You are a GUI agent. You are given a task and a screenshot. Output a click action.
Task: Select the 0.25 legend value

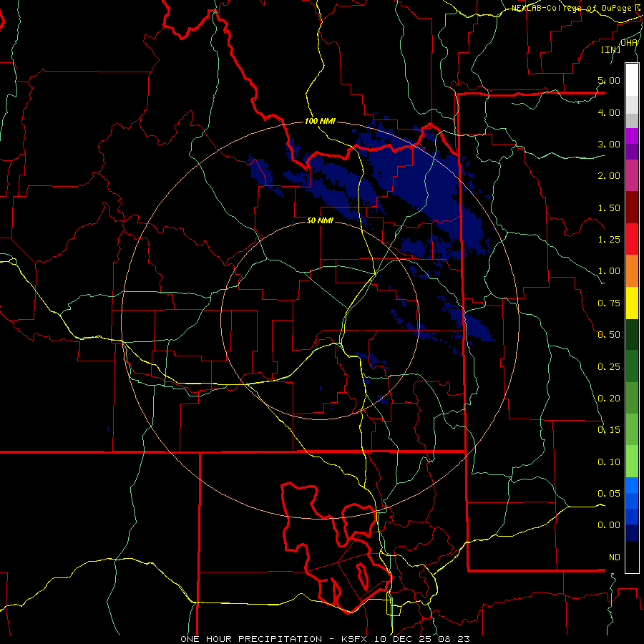point(609,367)
